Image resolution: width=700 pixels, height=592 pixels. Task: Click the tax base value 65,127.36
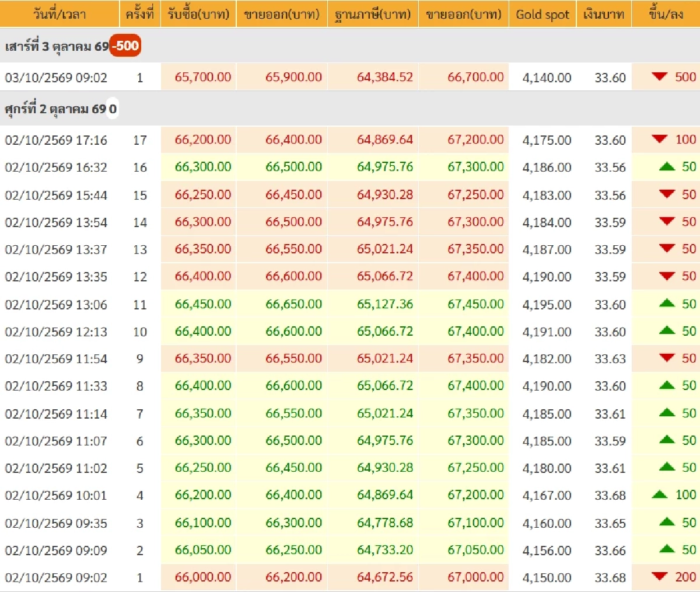tap(385, 304)
